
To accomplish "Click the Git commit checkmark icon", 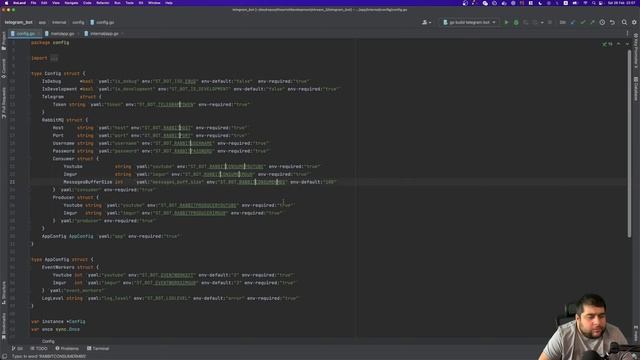I will (x=583, y=22).
